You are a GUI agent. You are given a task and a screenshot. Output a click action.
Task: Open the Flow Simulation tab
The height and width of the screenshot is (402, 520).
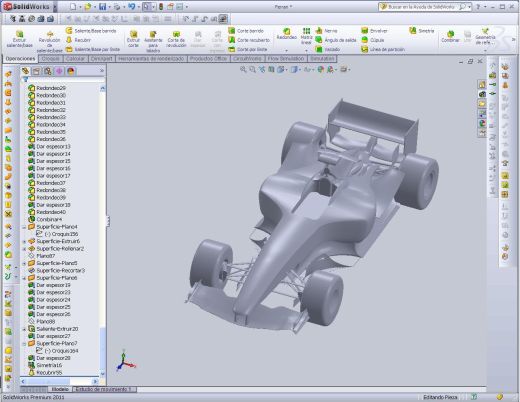click(x=286, y=59)
